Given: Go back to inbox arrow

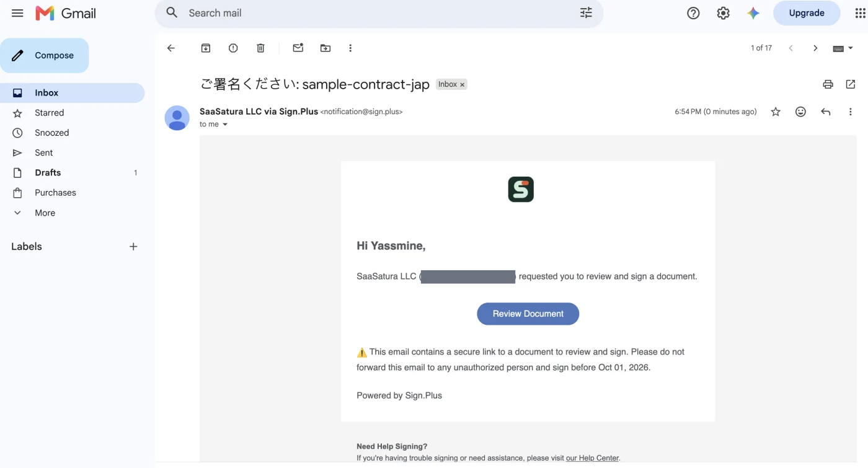Looking at the screenshot, I should pyautogui.click(x=171, y=48).
